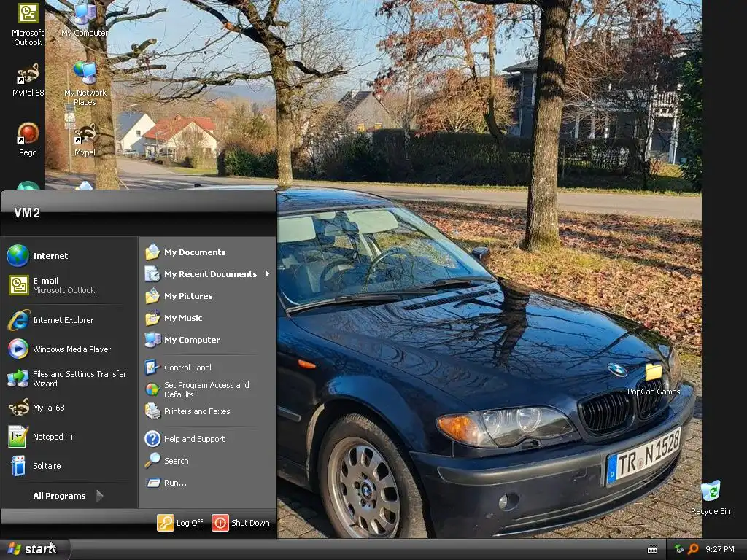
Task: Open Set Program Access and Defaults
Action: pos(208,389)
